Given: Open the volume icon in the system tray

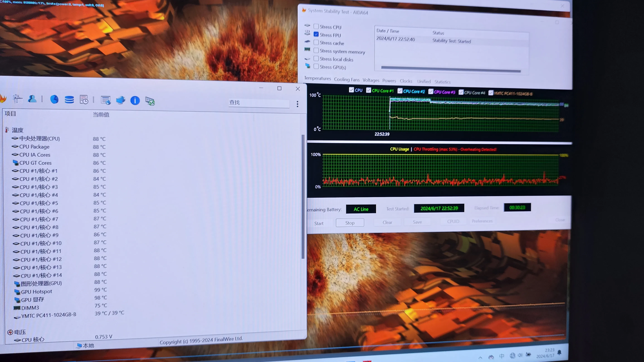Looking at the screenshot, I should [x=520, y=355].
